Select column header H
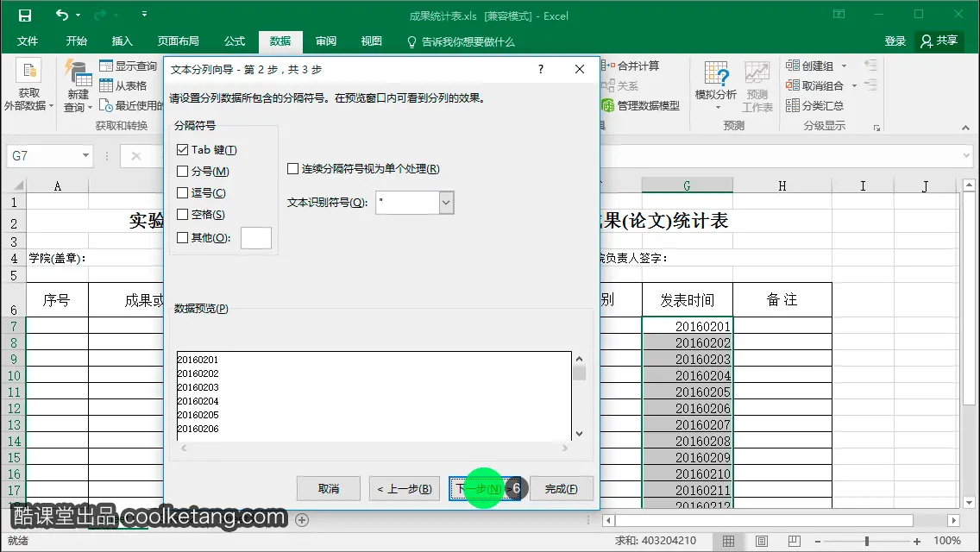 [782, 185]
